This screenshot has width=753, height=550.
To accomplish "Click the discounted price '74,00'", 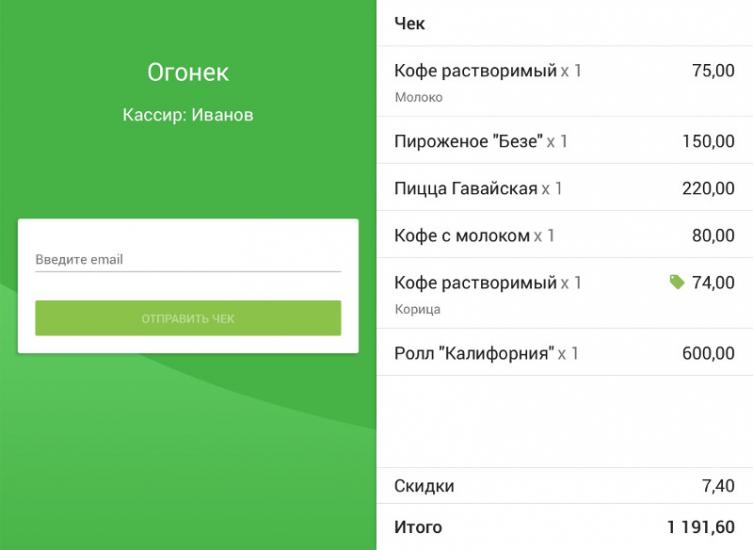I will pos(713,282).
